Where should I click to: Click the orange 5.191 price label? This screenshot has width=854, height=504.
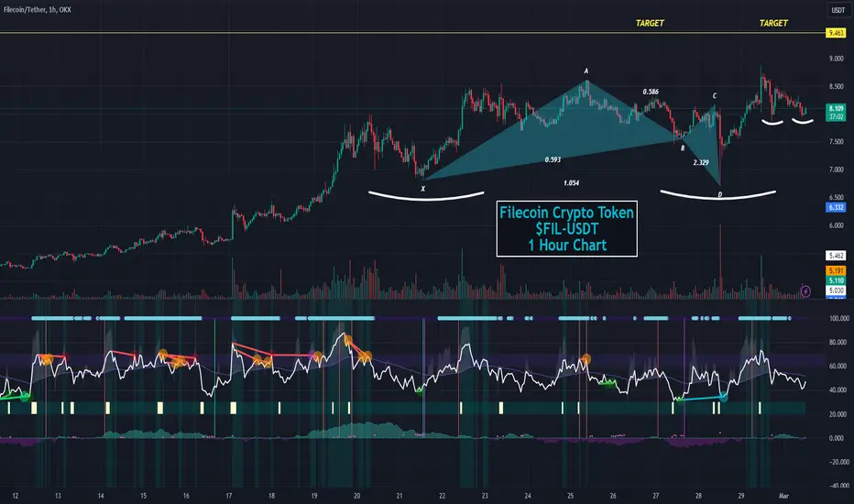[836, 270]
